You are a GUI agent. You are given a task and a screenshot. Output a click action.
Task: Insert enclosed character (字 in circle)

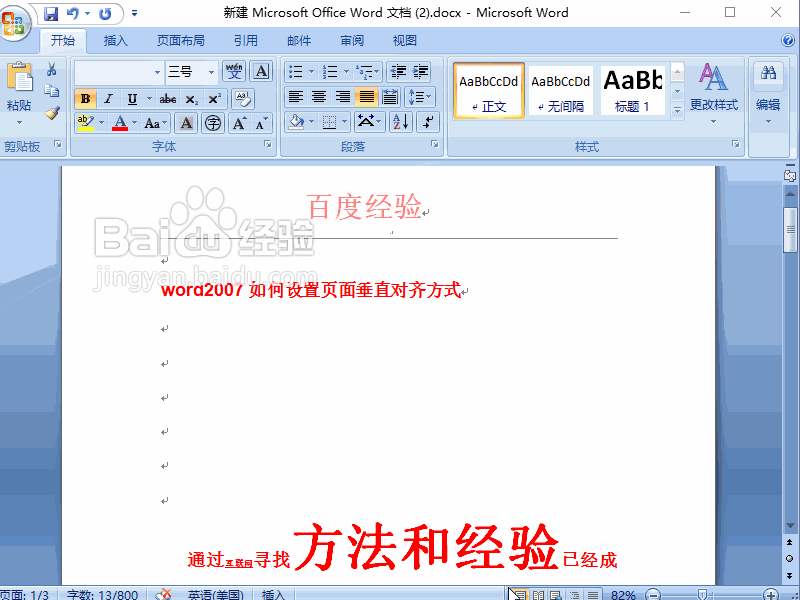213,123
